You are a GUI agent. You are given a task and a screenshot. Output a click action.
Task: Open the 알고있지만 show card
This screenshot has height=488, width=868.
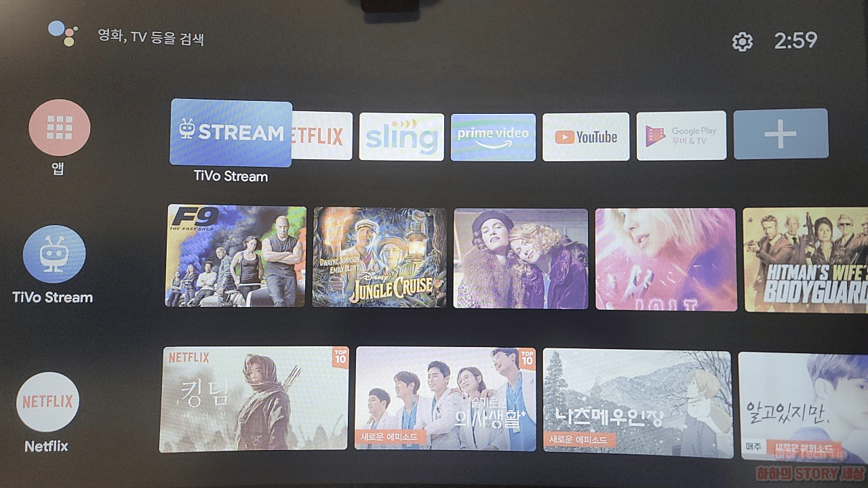tap(803, 407)
